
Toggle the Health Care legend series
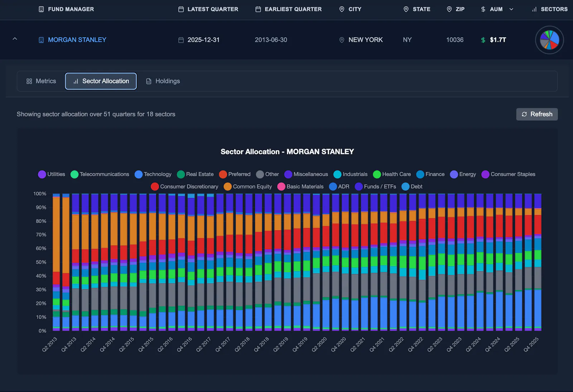coord(392,174)
